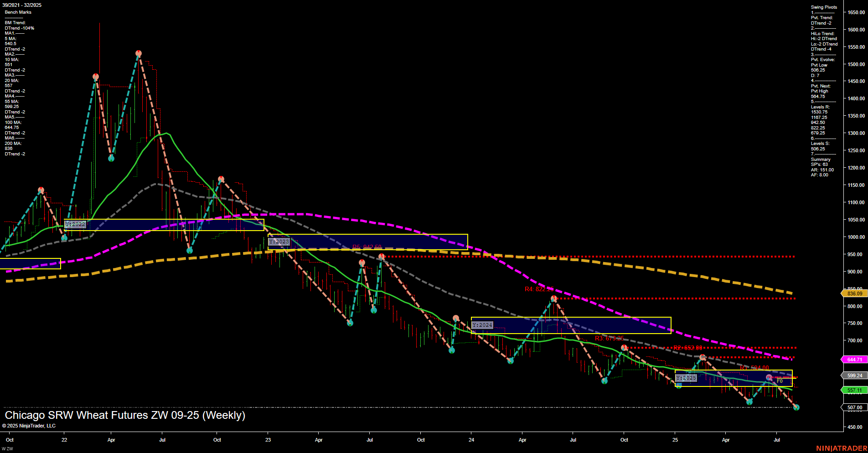The height and width of the screenshot is (453, 868).
Task: Click the chart title Chicago SRW Wheat Futures
Action: tap(124, 415)
